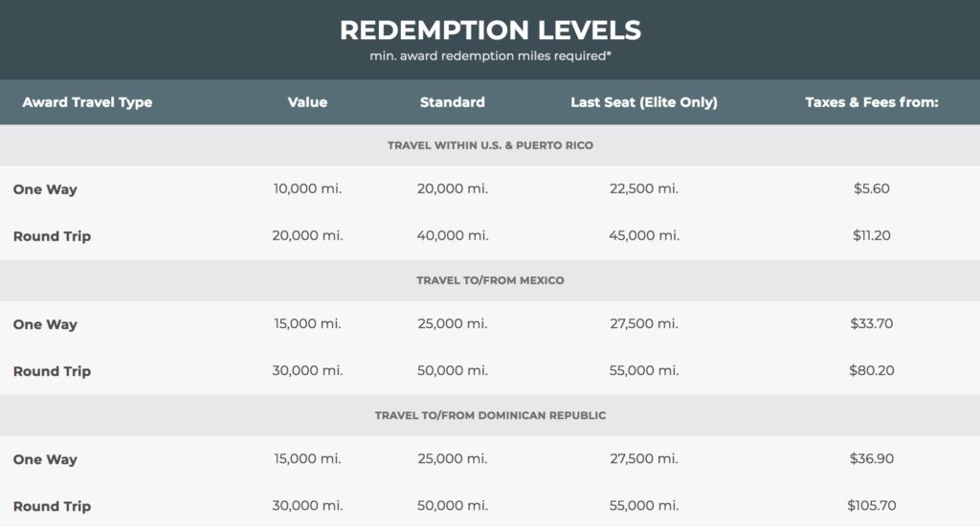This screenshot has width=980, height=527.
Task: Select the Award Travel Type column header
Action: (x=87, y=102)
